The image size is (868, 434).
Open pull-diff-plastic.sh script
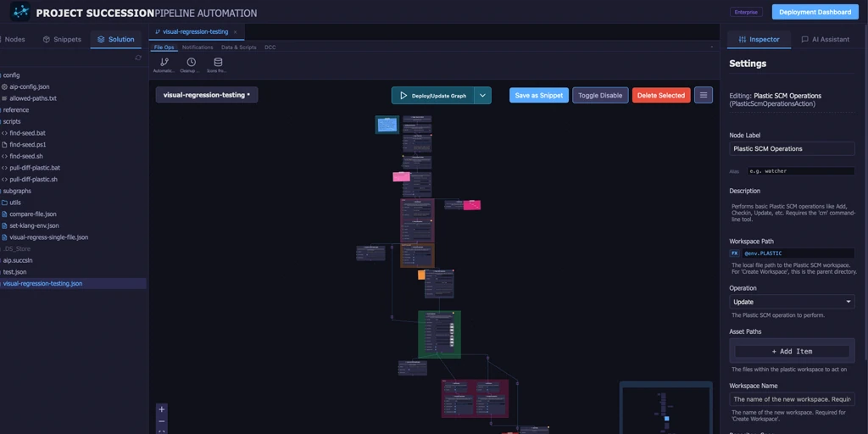coord(33,180)
